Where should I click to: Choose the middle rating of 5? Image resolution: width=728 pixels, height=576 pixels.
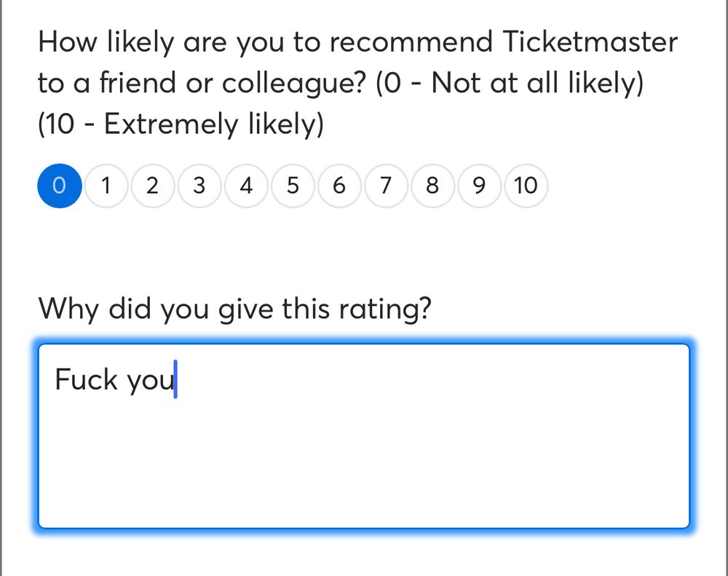click(x=292, y=186)
